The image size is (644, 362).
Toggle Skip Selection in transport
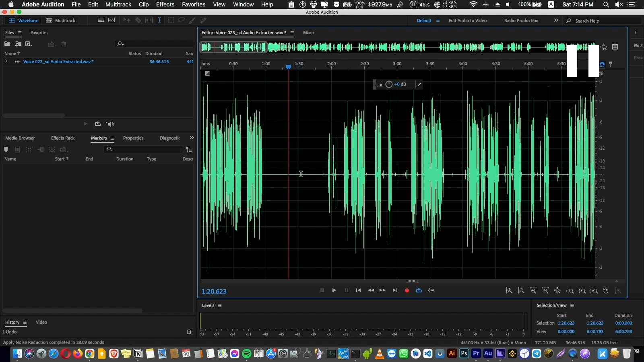[431, 290]
